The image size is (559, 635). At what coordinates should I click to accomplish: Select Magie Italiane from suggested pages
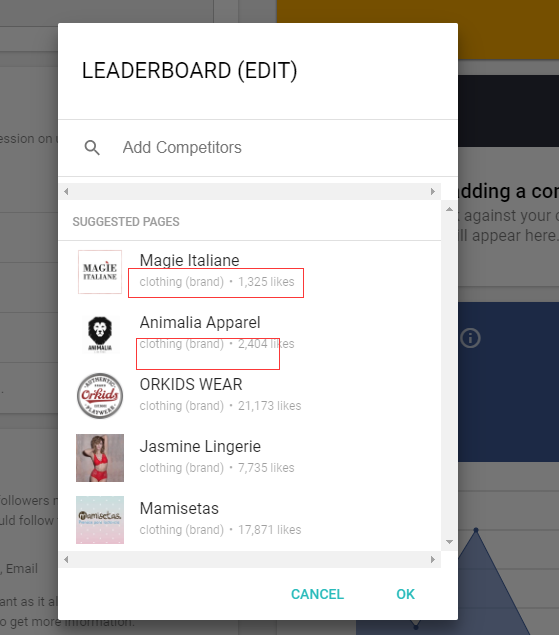click(190, 260)
